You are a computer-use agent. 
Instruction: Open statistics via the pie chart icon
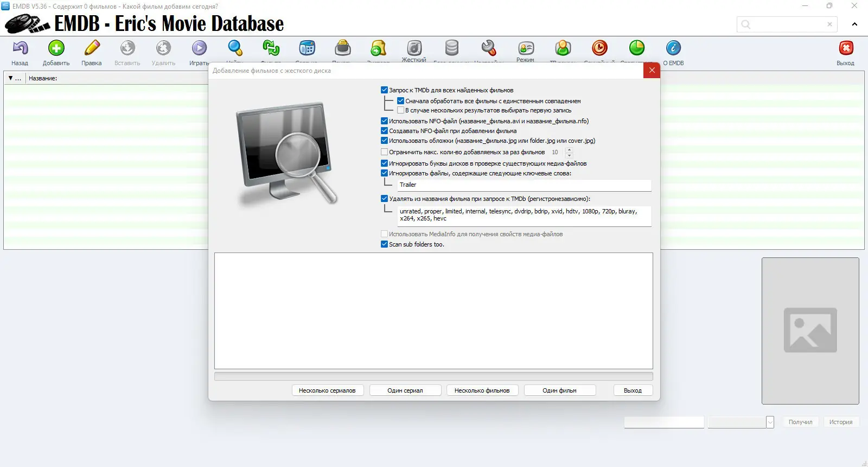point(636,48)
